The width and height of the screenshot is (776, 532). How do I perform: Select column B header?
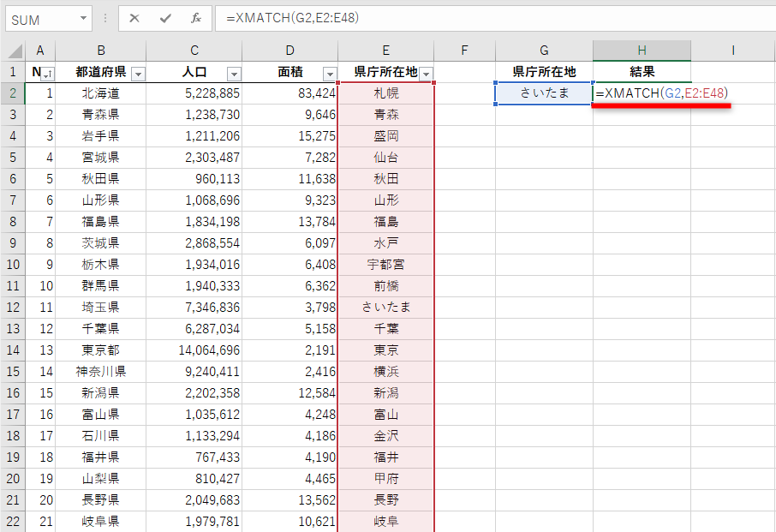(101, 51)
